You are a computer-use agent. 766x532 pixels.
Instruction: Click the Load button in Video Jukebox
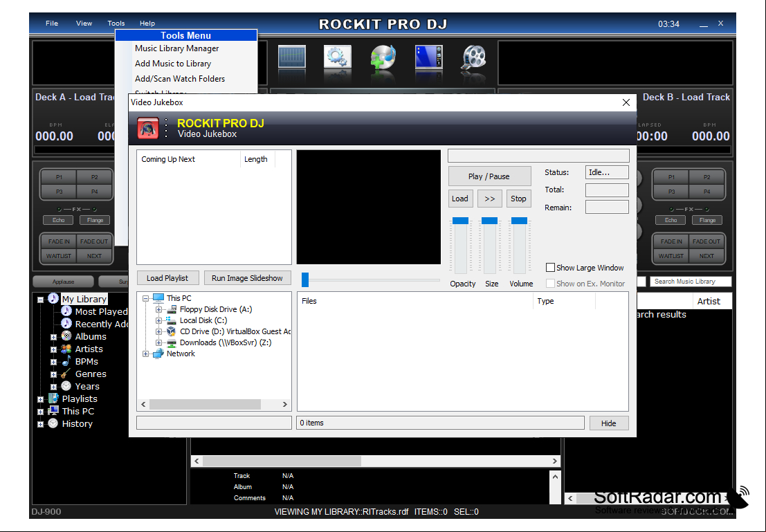click(x=459, y=199)
